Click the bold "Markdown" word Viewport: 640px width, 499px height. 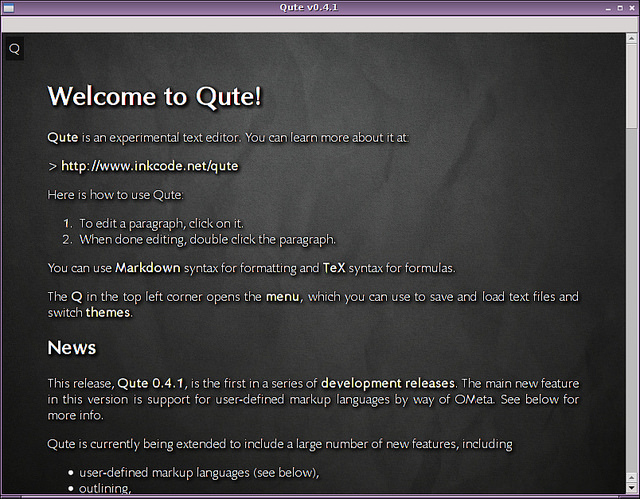coord(147,268)
